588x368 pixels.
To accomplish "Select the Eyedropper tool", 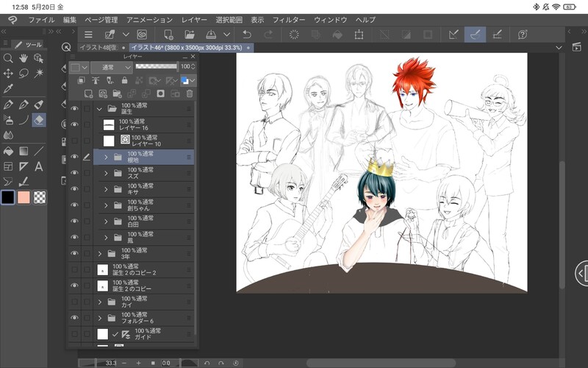I will click(8, 88).
